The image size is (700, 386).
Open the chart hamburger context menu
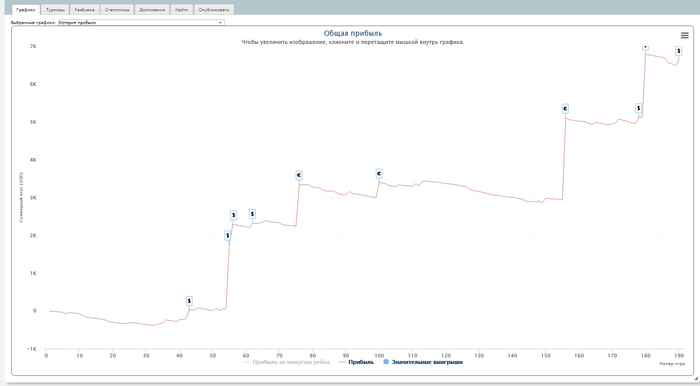point(684,35)
